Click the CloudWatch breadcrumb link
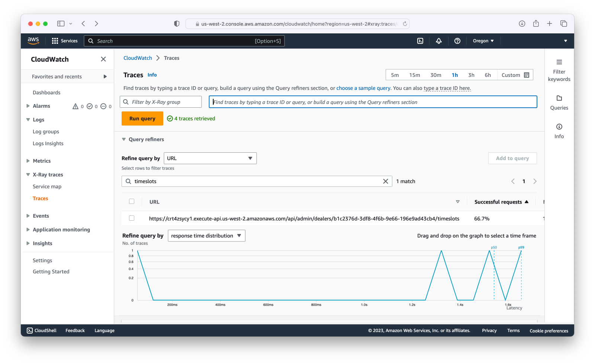This screenshot has height=364, width=595. coord(138,58)
